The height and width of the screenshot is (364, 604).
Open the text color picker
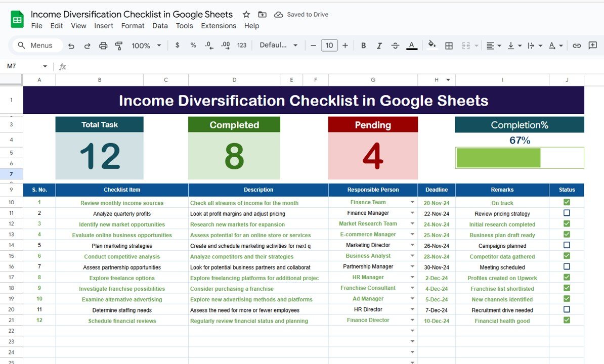tap(411, 45)
